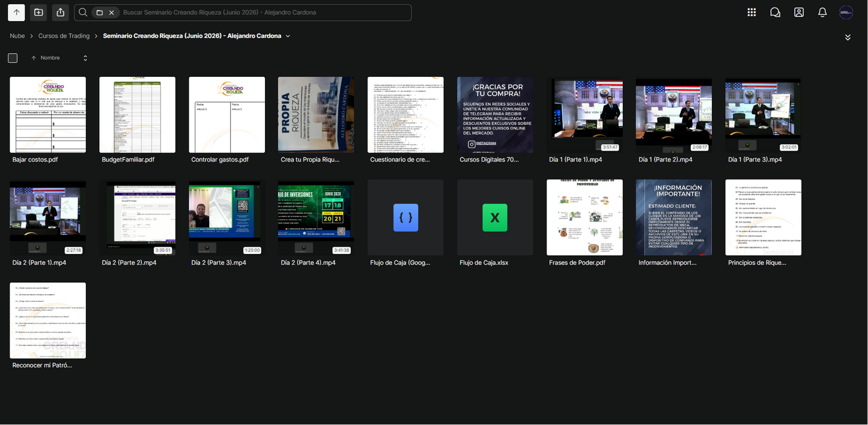Play Día 1 (Parte 1).mp4 video
The width and height of the screenshot is (868, 425).
click(x=584, y=115)
